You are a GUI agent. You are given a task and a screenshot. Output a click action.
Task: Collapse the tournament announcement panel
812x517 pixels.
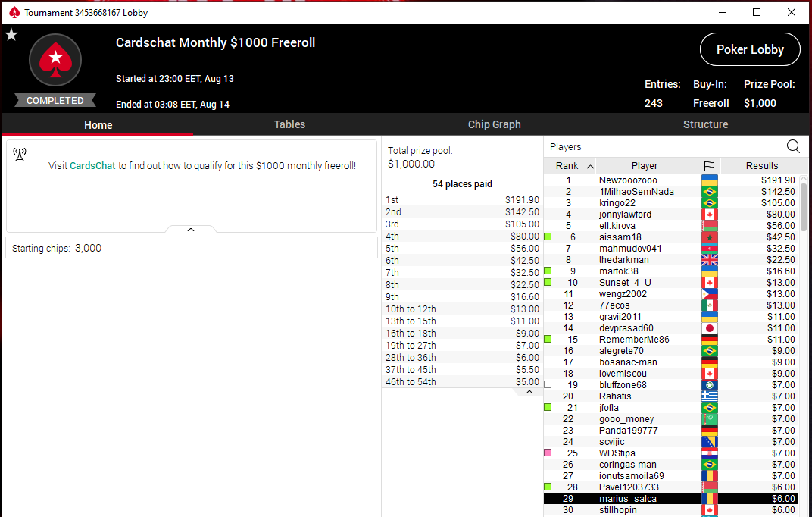pyautogui.click(x=191, y=230)
